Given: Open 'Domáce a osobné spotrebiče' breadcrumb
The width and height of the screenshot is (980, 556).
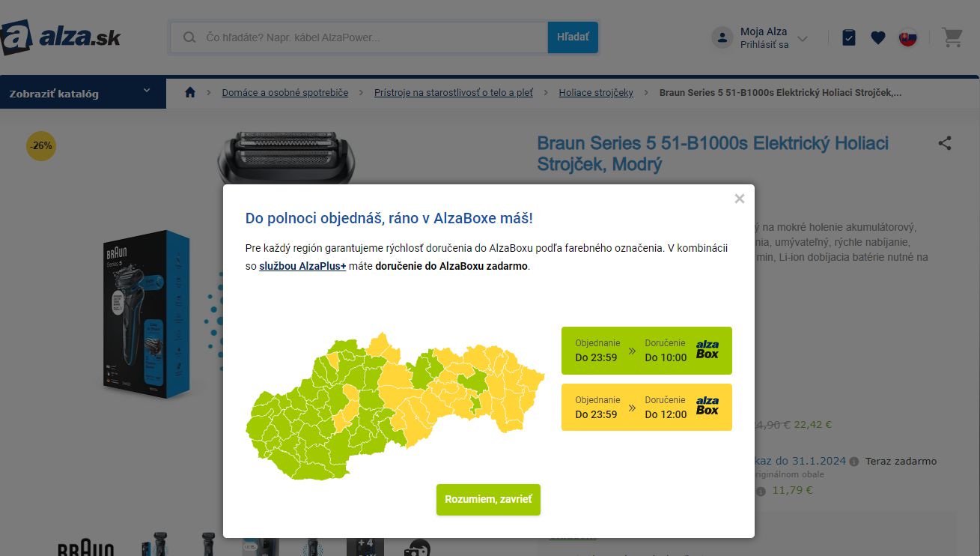Looking at the screenshot, I should coord(285,93).
